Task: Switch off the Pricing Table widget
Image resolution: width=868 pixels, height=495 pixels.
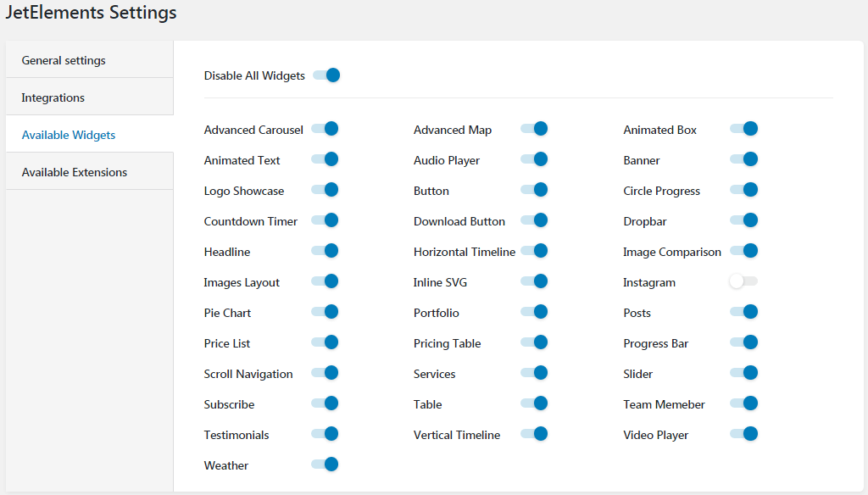Action: [534, 342]
